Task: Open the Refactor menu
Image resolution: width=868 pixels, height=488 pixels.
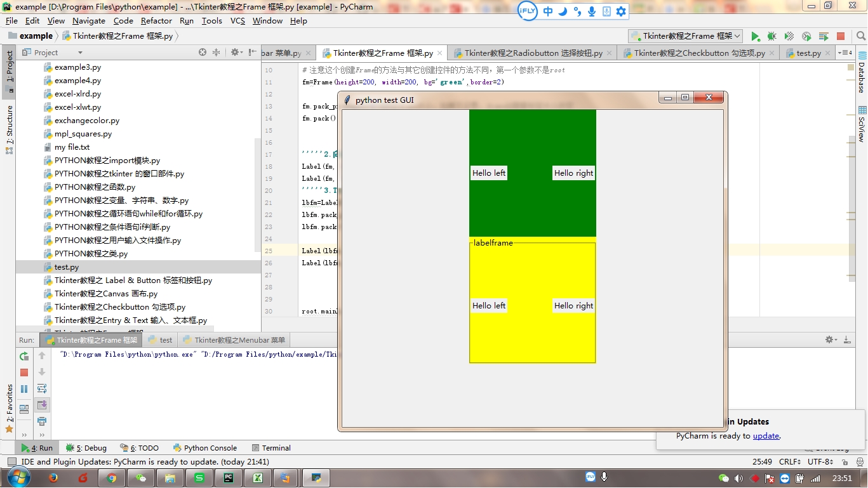Action: coord(156,21)
